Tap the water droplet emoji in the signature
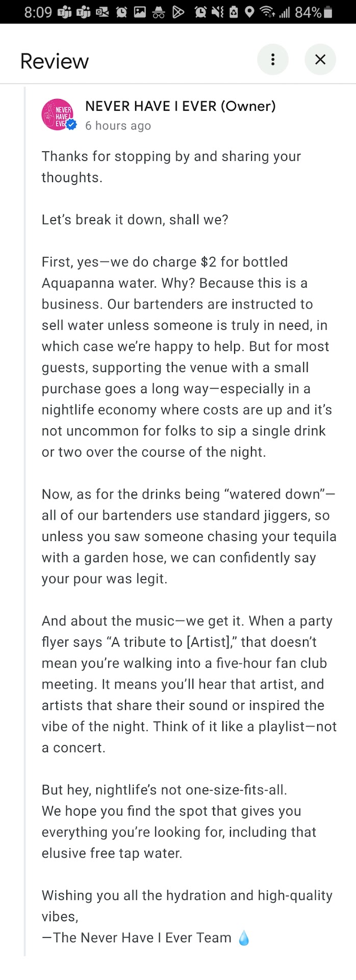Image resolution: width=356 pixels, height=980 pixels. coord(244,938)
